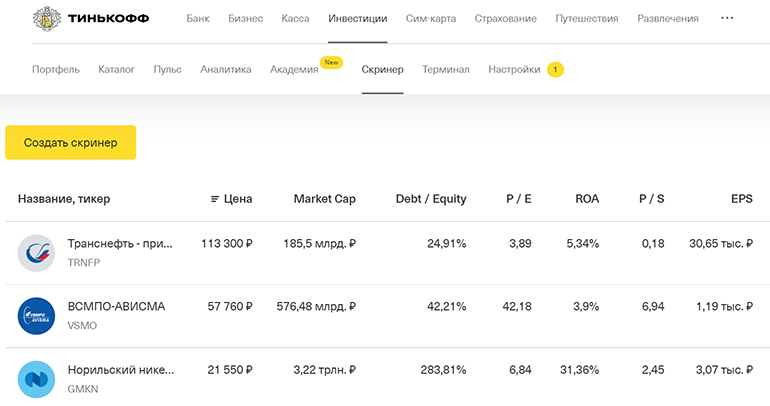
Task: Sort by the Название, тикер column
Action: click(x=64, y=199)
